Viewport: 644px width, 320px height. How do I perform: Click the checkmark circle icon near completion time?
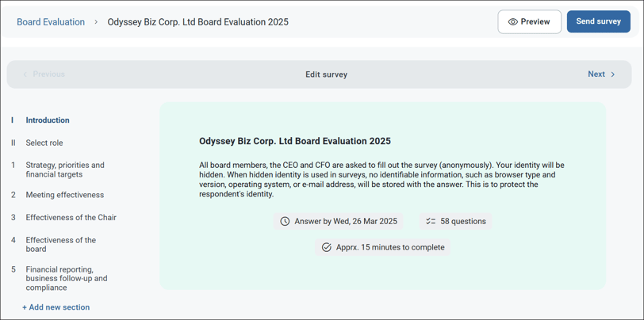[x=327, y=247]
